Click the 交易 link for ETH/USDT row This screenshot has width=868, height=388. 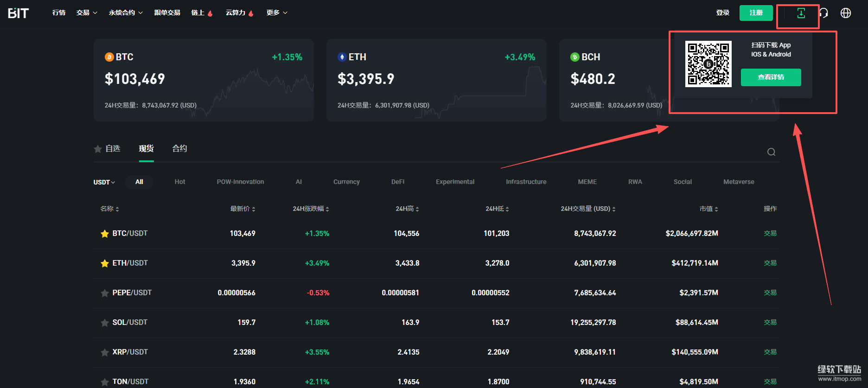pos(770,263)
